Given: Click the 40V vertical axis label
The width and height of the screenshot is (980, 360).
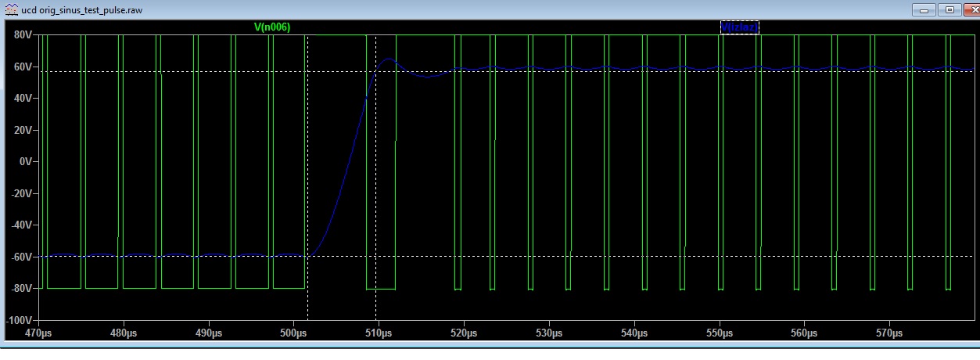Looking at the screenshot, I should tap(21, 99).
